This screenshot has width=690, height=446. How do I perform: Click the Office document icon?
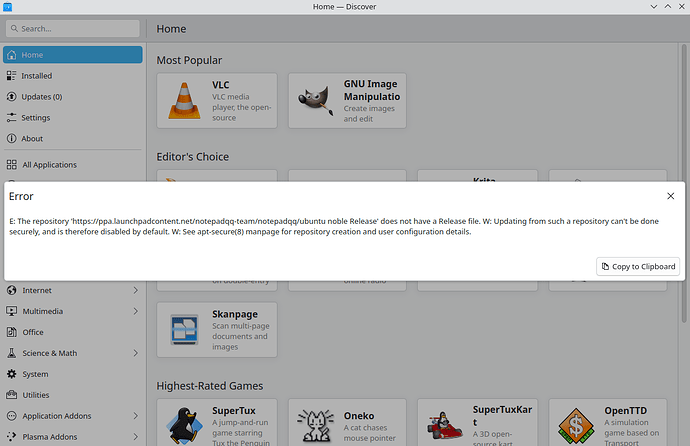click(x=12, y=332)
